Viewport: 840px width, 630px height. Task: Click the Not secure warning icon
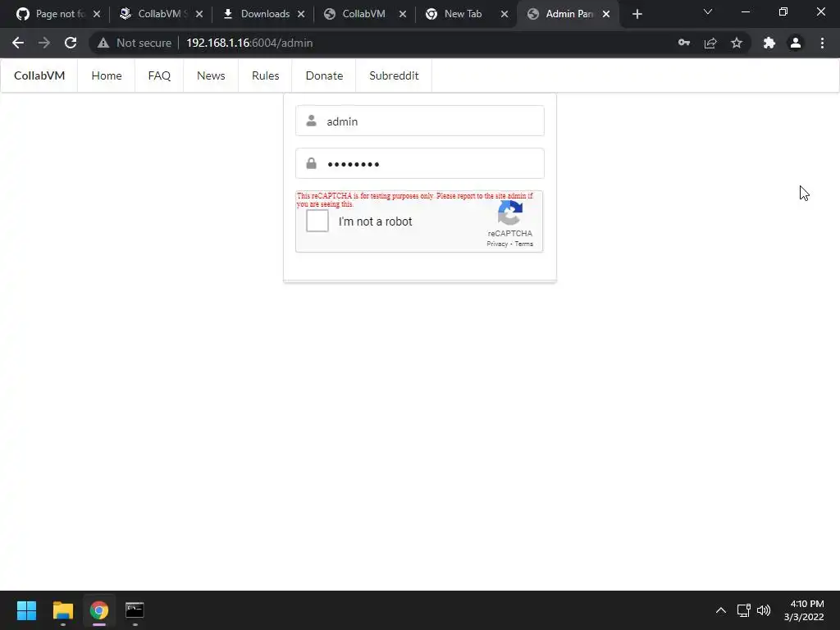tap(103, 43)
